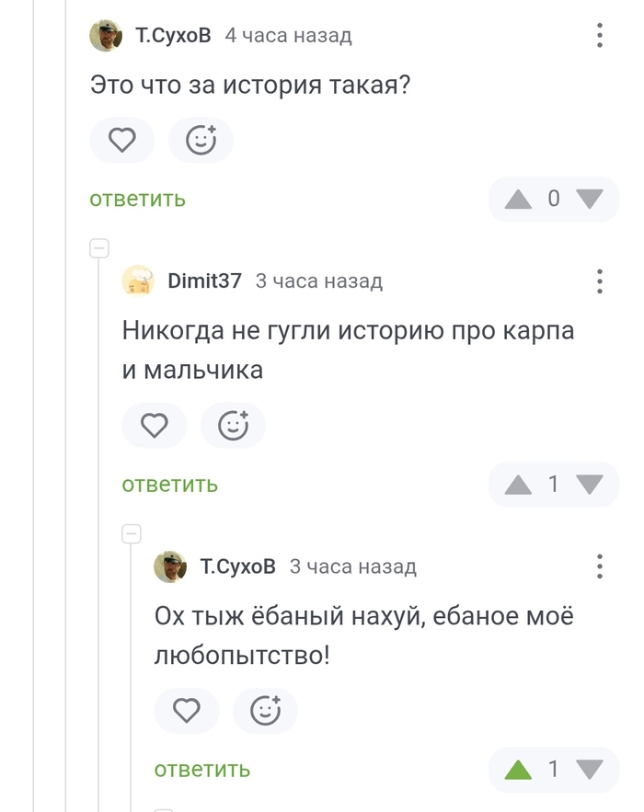Click the green upvote arrow on the last comment
Viewport: 644px width, 812px height.
click(519, 770)
